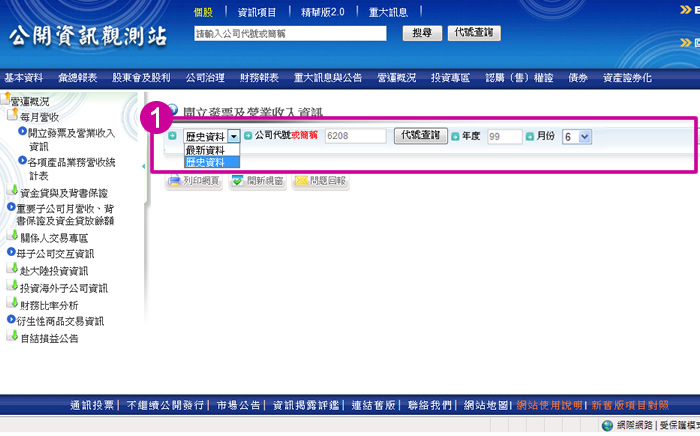
Task: Click the 列印網頁 printer icon
Action: [174, 181]
